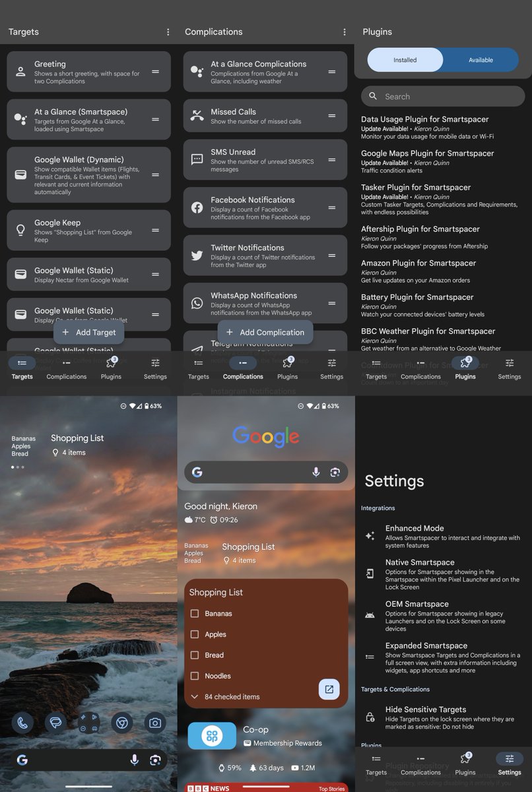The image size is (532, 792).
Task: Tap the Add Target button
Action: (88, 332)
